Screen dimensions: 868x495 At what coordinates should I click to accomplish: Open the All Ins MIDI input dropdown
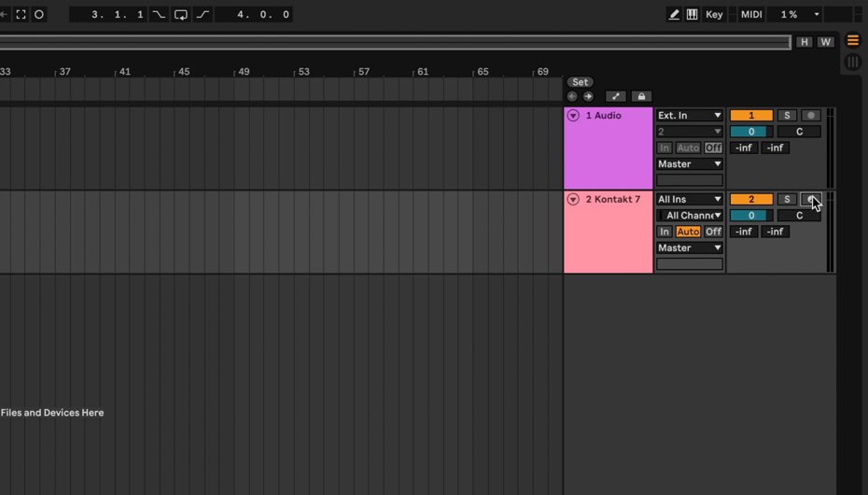(x=689, y=200)
